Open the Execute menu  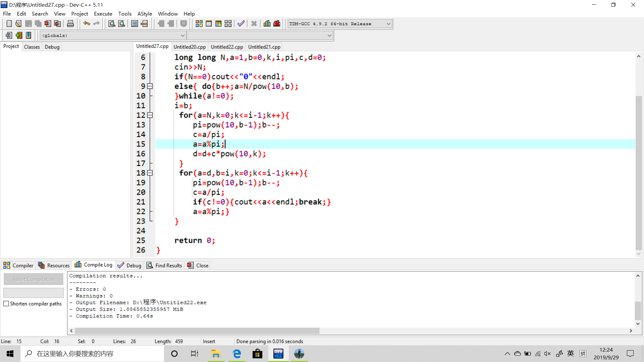click(103, 14)
